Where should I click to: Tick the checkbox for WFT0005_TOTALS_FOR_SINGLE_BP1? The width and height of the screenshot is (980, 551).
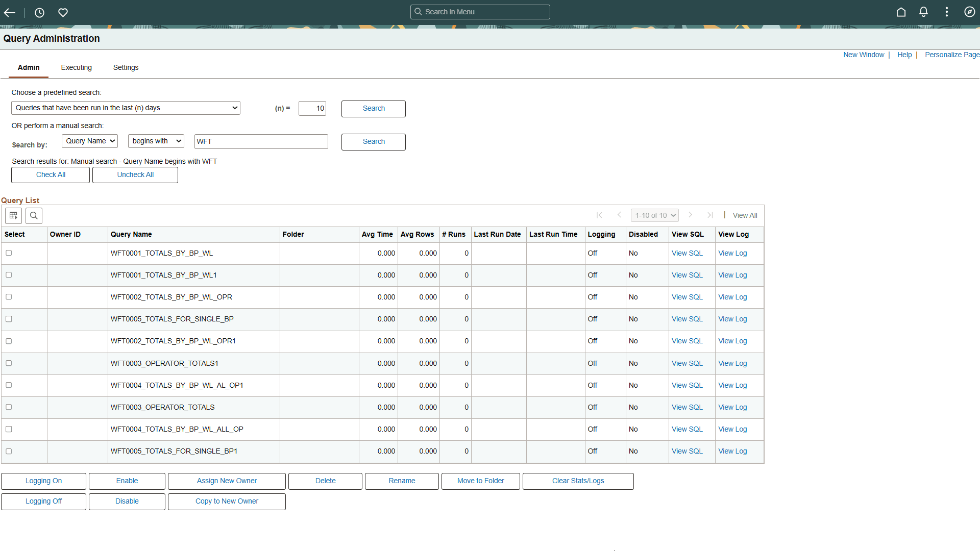point(9,451)
